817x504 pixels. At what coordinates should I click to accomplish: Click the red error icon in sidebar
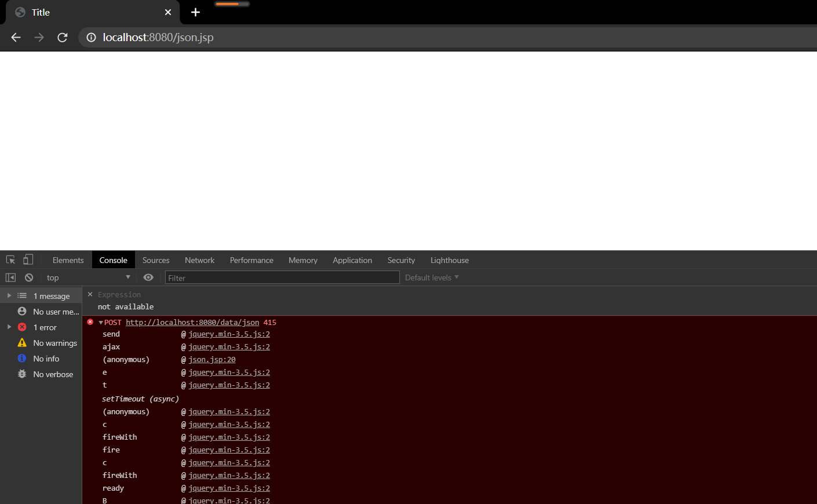[22, 327]
